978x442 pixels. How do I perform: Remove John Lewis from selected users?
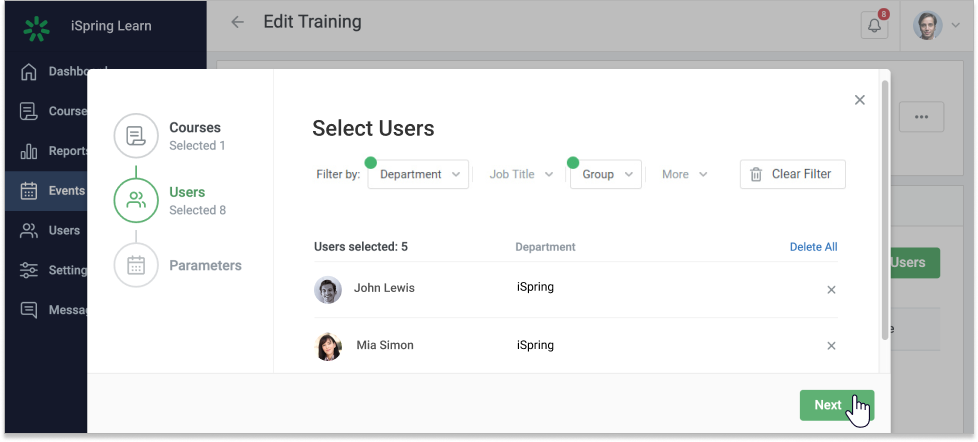831,289
